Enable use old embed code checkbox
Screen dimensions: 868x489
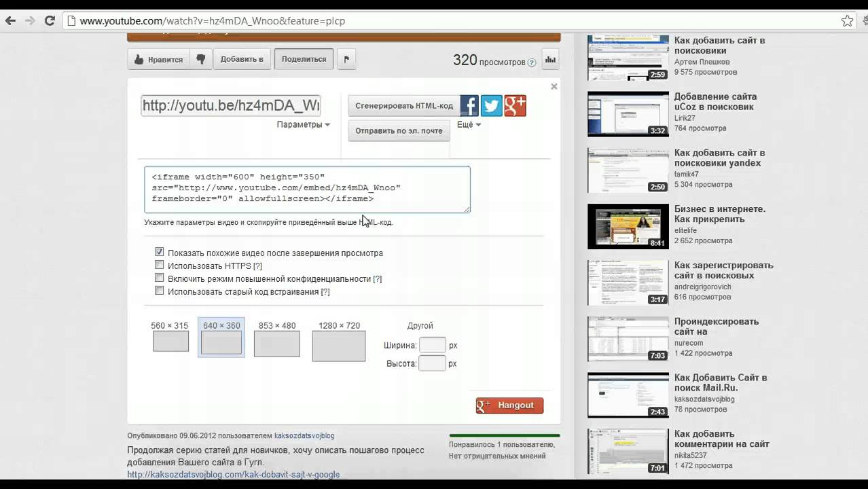point(160,291)
